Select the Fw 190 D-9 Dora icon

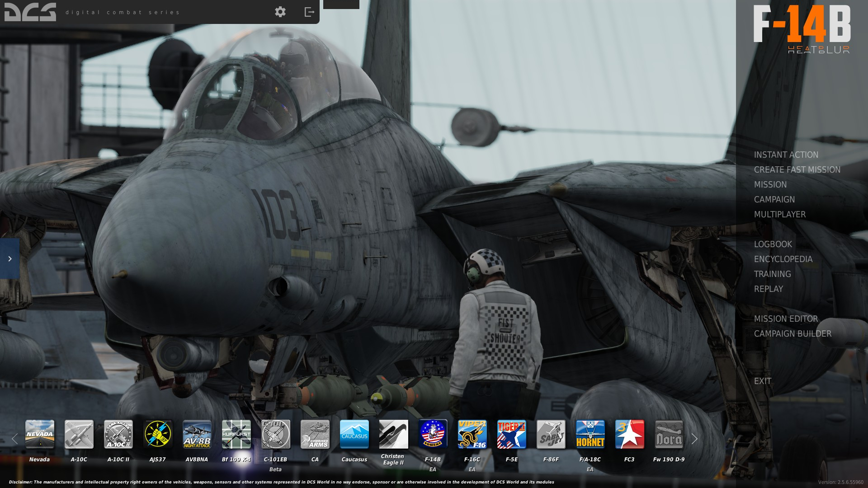pyautogui.click(x=669, y=434)
